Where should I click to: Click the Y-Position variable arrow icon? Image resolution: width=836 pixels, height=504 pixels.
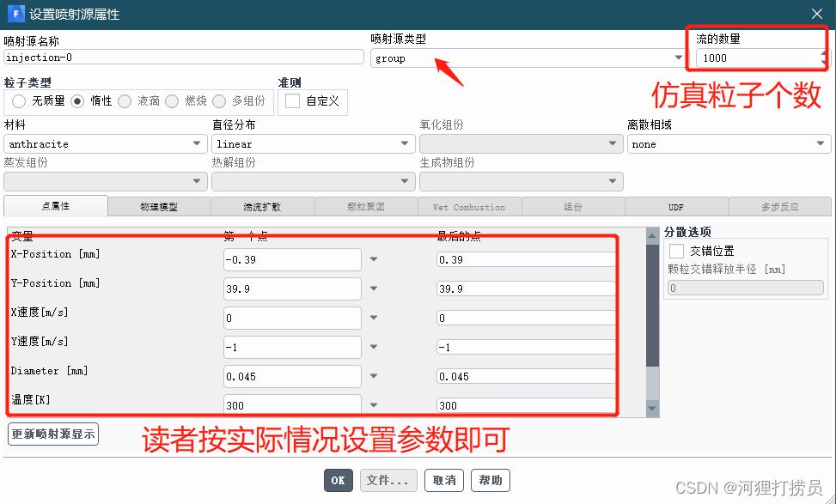point(374,288)
